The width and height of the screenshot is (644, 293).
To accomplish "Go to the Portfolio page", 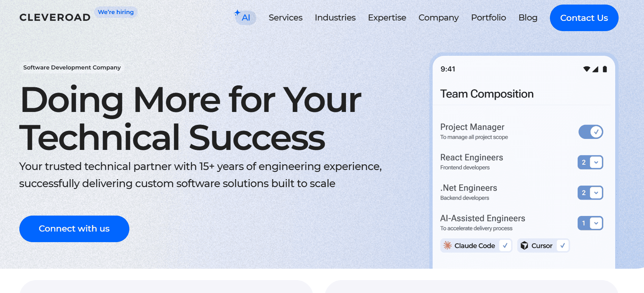I will 488,17.
